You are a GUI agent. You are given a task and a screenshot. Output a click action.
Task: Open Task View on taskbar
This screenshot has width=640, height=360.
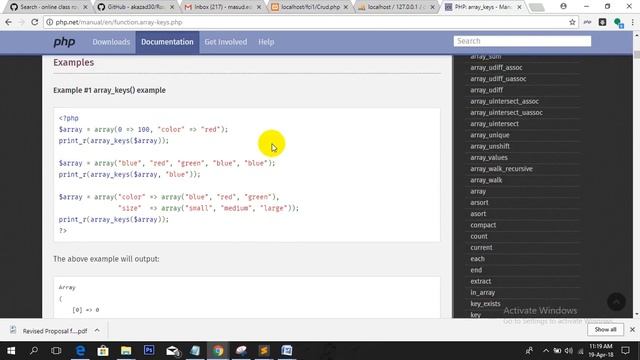(56, 351)
